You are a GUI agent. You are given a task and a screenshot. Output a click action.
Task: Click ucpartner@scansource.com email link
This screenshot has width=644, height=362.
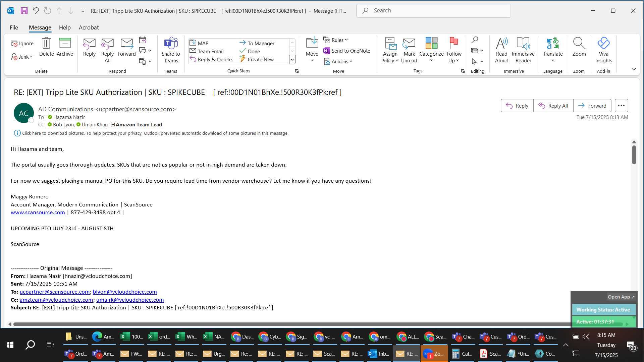(x=55, y=292)
